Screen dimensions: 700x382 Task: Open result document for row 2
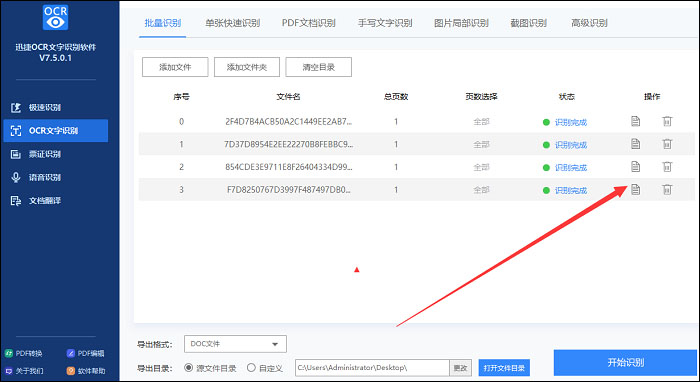(635, 167)
